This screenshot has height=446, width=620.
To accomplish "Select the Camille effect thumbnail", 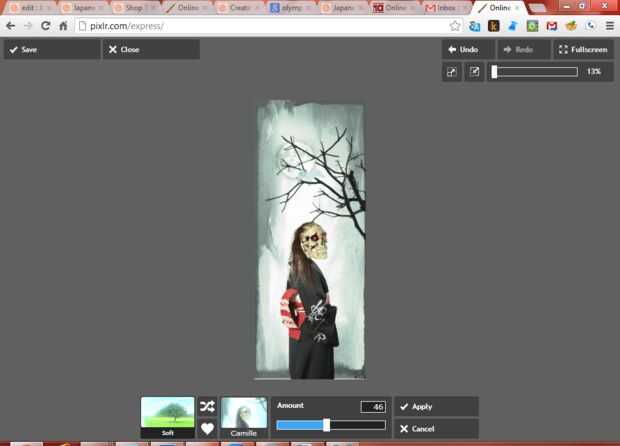I will coord(244,418).
